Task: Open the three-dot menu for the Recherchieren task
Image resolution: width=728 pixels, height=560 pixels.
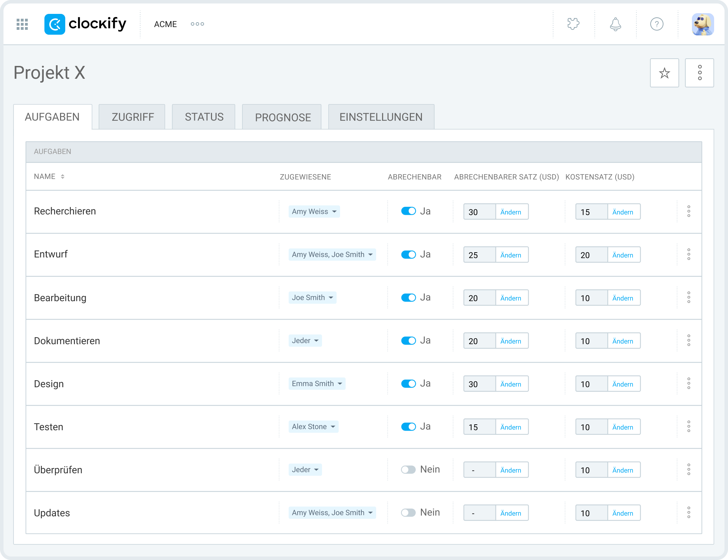Action: pyautogui.click(x=688, y=211)
